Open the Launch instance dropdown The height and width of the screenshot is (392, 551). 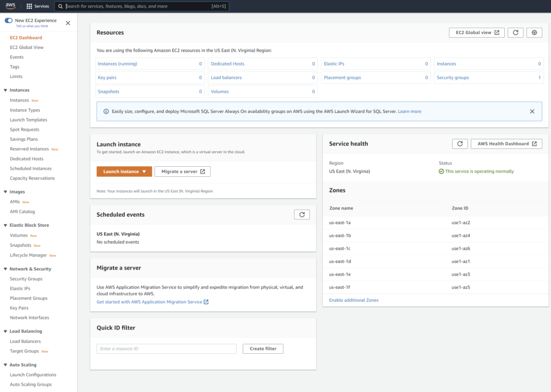point(124,172)
